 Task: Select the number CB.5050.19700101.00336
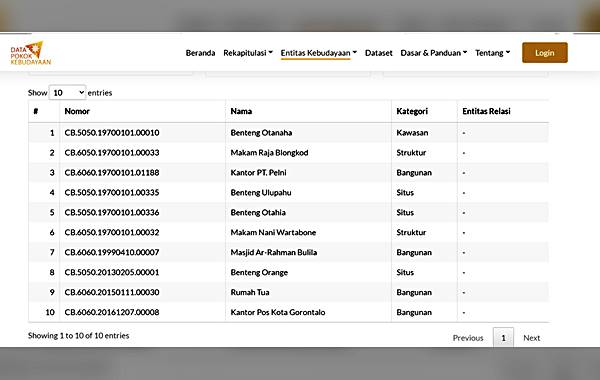pos(112,212)
